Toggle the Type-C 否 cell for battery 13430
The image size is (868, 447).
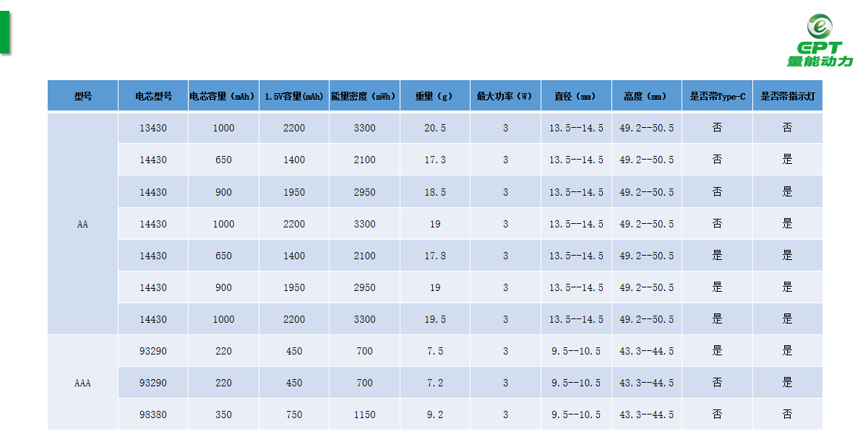717,128
